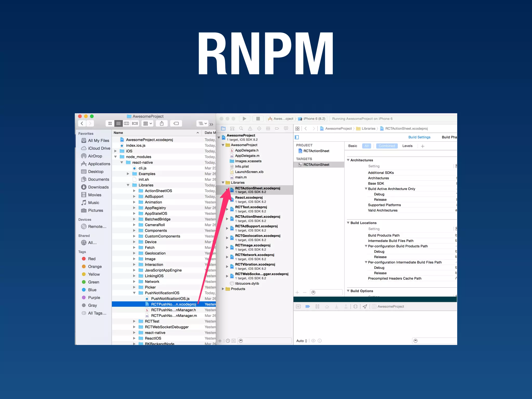Select the Basic filter option
The image size is (532, 399).
(353, 146)
